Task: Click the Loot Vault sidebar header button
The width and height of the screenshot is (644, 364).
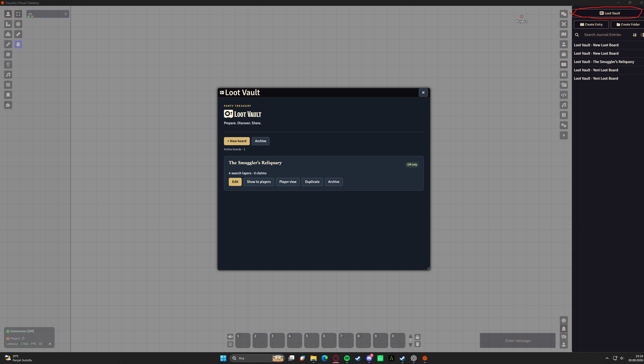Action: click(609, 13)
